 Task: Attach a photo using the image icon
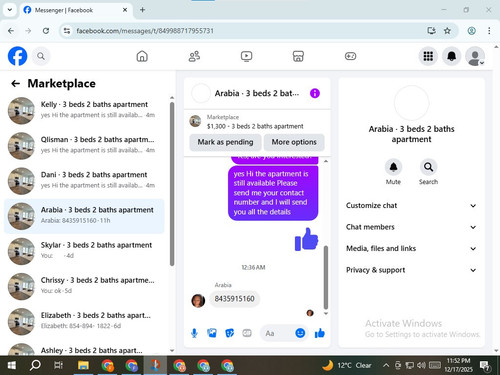pyautogui.click(x=212, y=333)
